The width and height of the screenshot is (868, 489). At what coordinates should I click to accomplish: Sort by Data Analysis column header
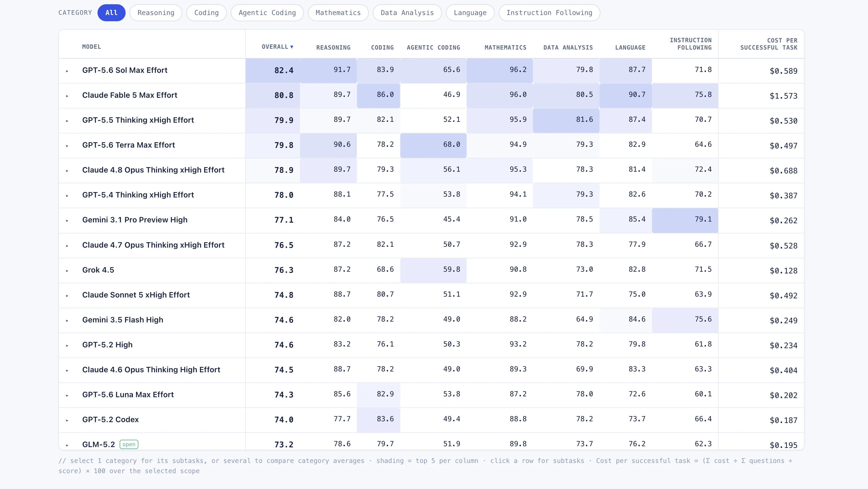coord(568,48)
